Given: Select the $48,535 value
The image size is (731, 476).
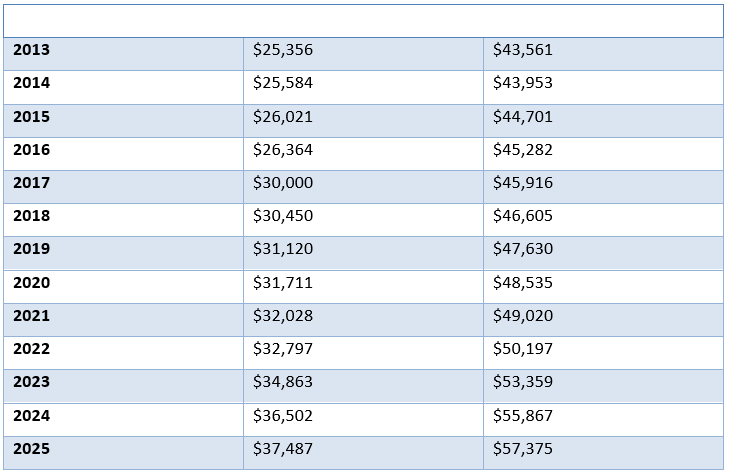Looking at the screenshot, I should [x=523, y=283].
